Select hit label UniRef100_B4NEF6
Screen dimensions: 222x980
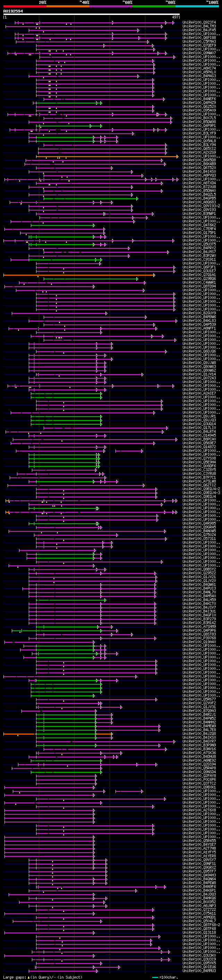[x=199, y=99]
